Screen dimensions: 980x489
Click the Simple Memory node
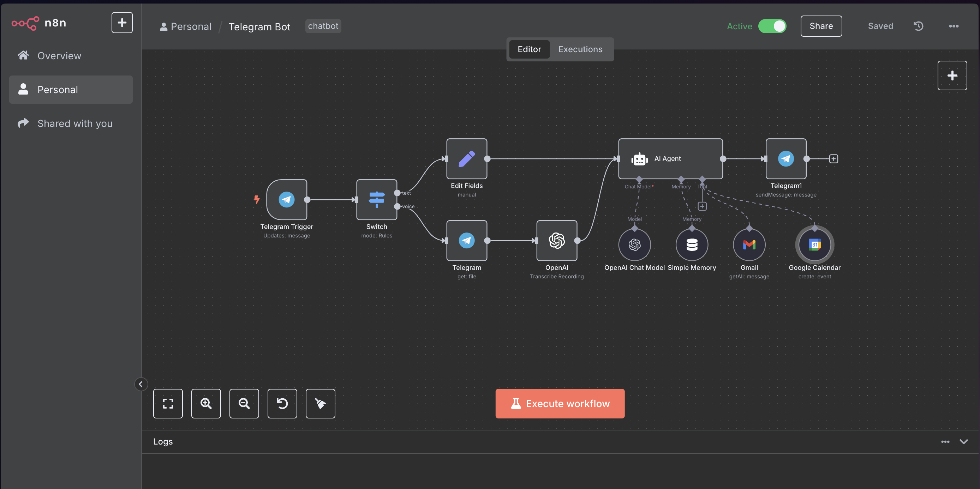[691, 244]
